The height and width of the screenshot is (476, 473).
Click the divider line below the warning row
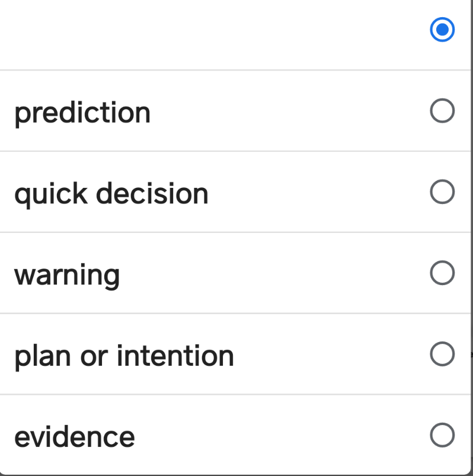coord(235,314)
